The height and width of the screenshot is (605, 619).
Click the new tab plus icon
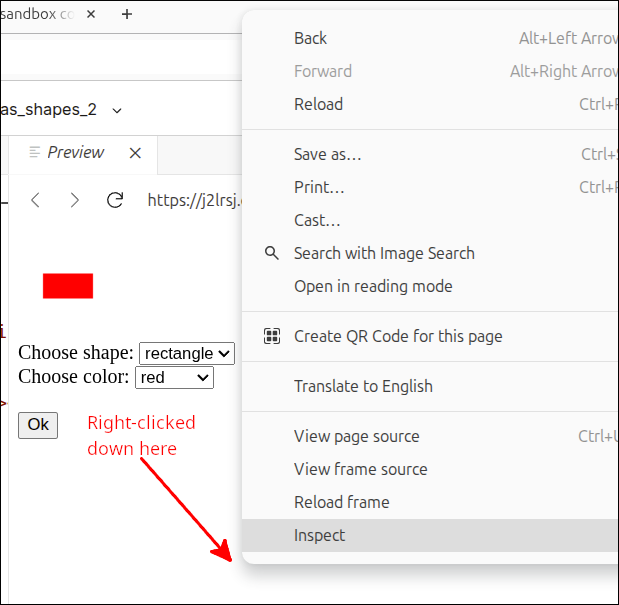pos(127,15)
